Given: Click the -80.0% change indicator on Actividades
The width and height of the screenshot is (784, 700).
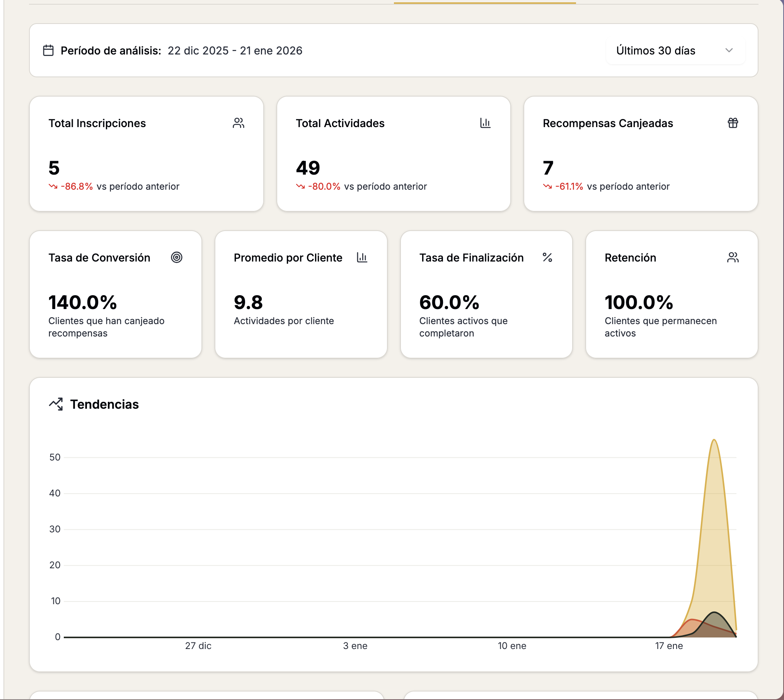Looking at the screenshot, I should click(324, 187).
